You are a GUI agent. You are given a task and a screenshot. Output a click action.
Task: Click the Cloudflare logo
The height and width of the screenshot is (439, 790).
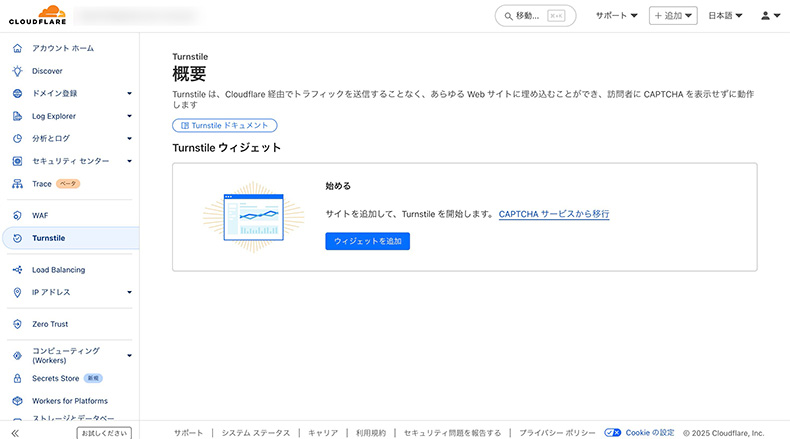pos(37,15)
